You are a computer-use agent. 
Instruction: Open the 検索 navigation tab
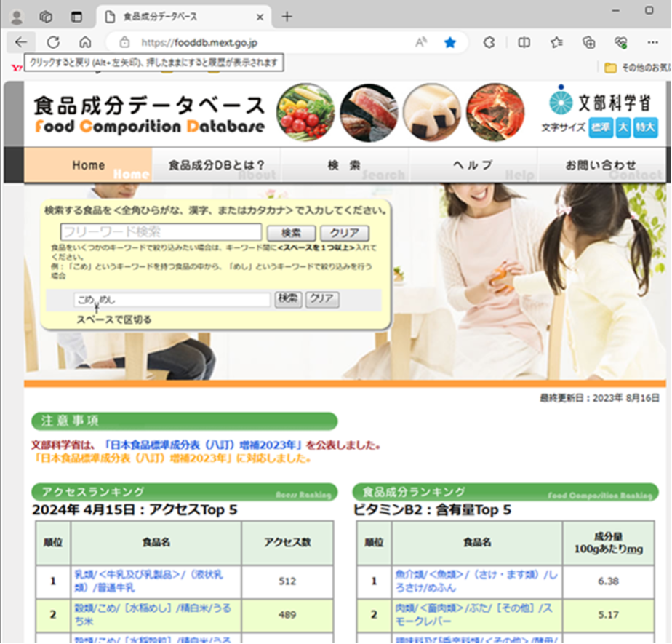pos(344,165)
